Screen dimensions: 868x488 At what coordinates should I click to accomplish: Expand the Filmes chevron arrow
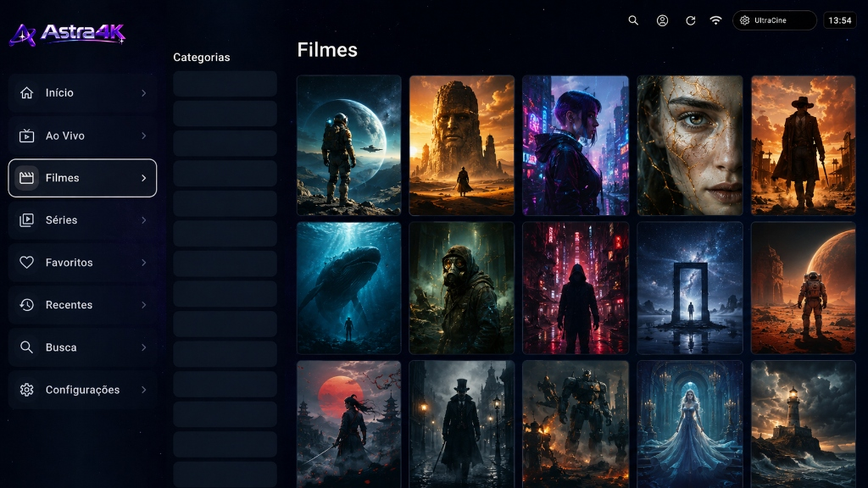pos(144,178)
